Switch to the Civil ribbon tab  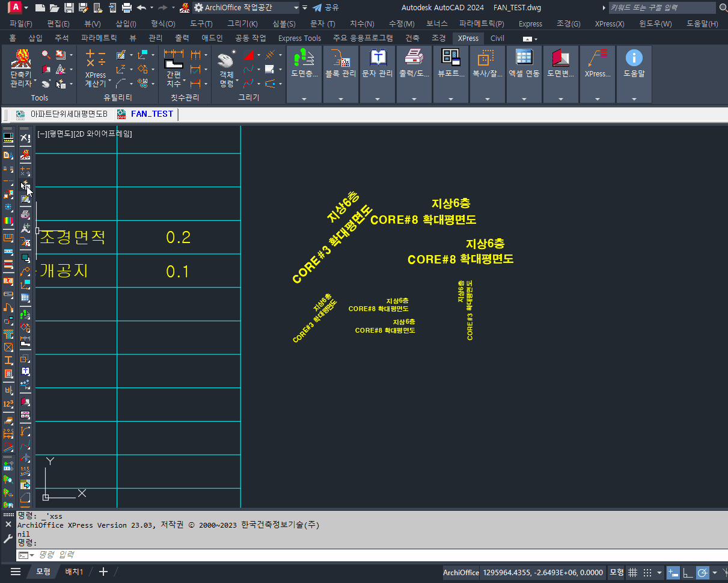(497, 38)
